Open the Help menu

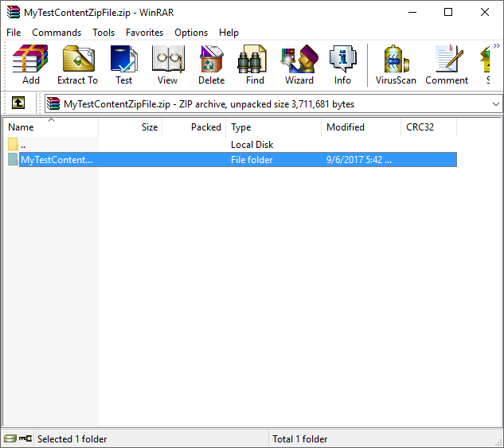(229, 33)
